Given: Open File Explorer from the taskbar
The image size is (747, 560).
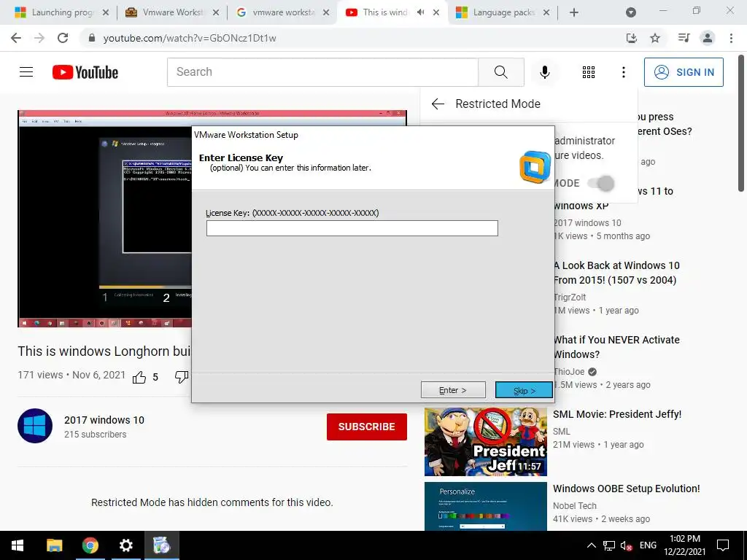Looking at the screenshot, I should pos(54,545).
